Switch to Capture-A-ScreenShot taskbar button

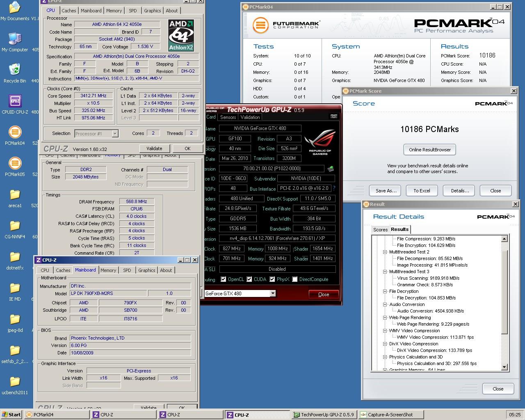pyautogui.click(x=391, y=415)
